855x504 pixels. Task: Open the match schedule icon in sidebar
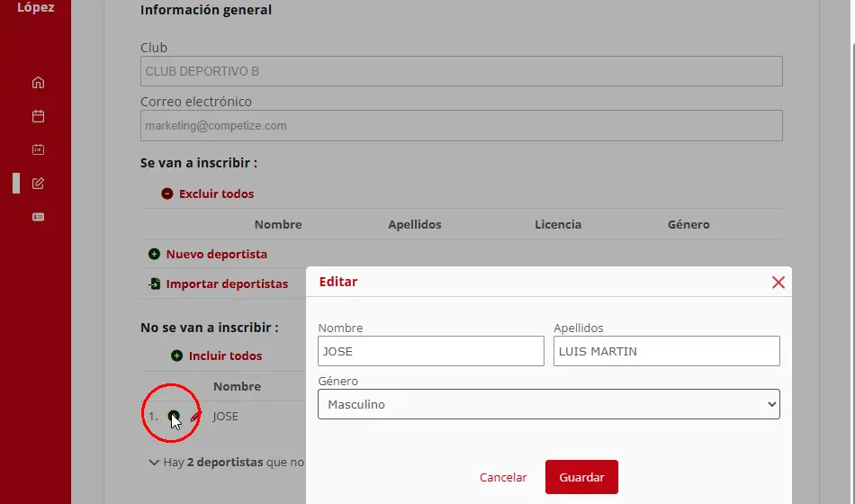pos(38,149)
